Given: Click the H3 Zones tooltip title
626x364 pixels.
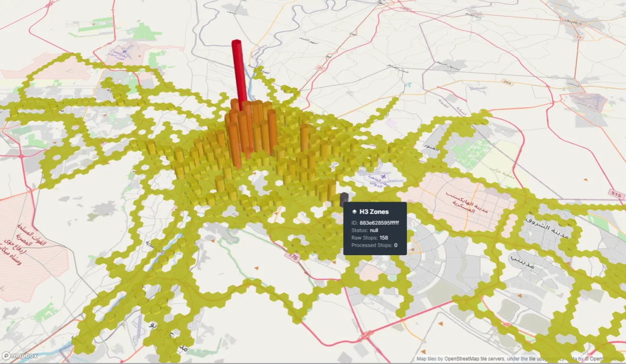Looking at the screenshot, I should 374,212.
